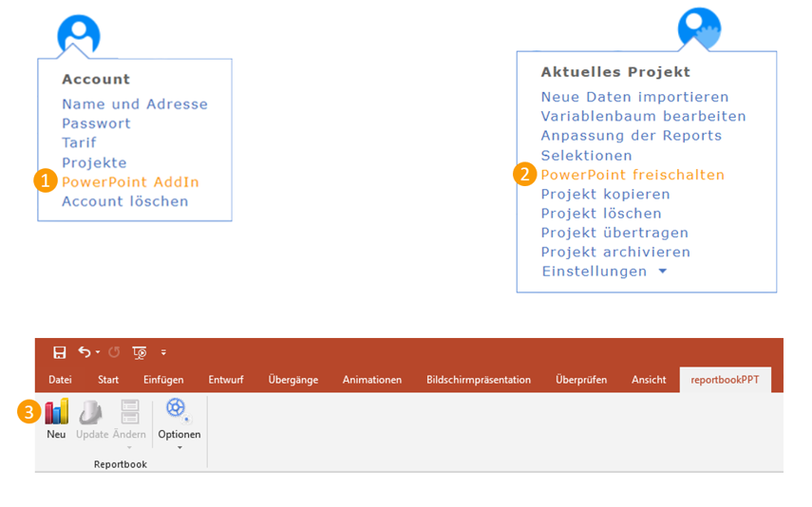Expand the Optionen dropdown arrow
This screenshot has width=812, height=507.
point(179,447)
